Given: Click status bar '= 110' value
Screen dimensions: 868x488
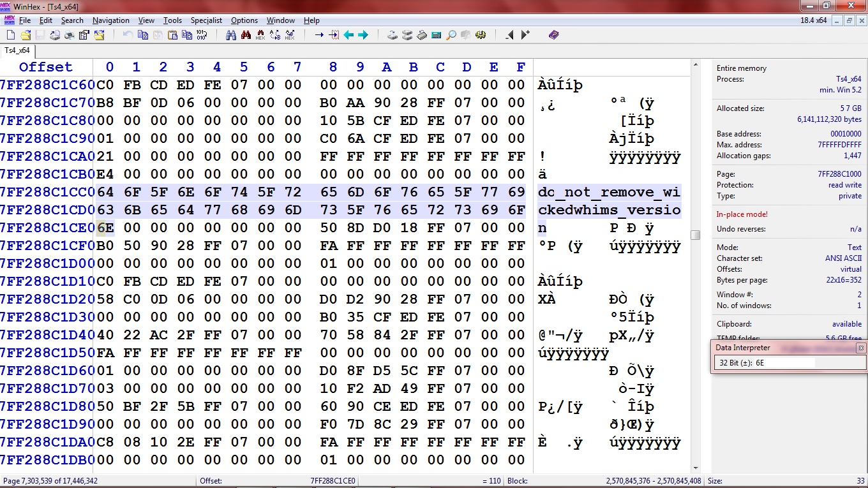Looking at the screenshot, I should [491, 481].
